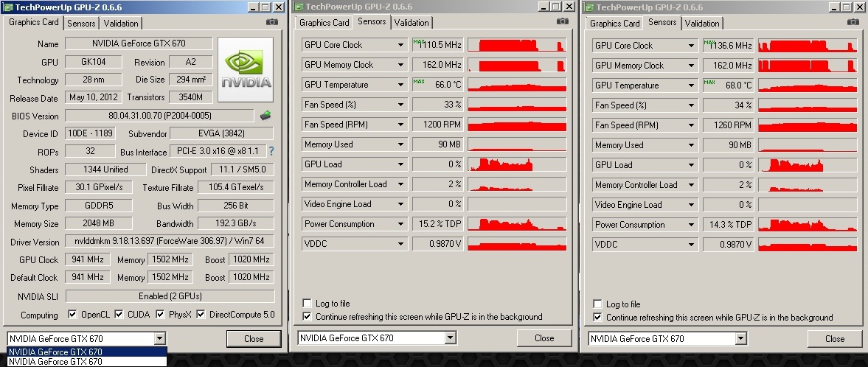Open Memory Used dropdown in right window

[x=692, y=145]
